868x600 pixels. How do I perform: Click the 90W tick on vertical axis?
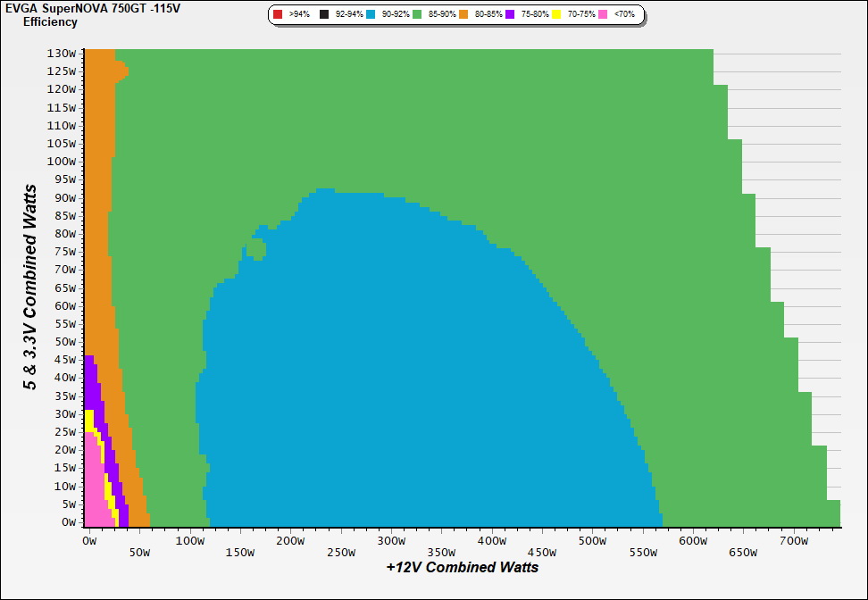[x=64, y=197]
